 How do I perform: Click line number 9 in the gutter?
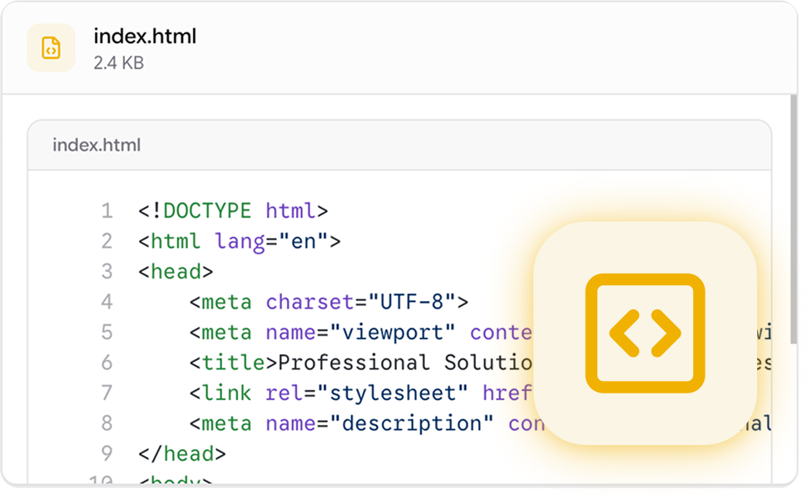(106, 453)
